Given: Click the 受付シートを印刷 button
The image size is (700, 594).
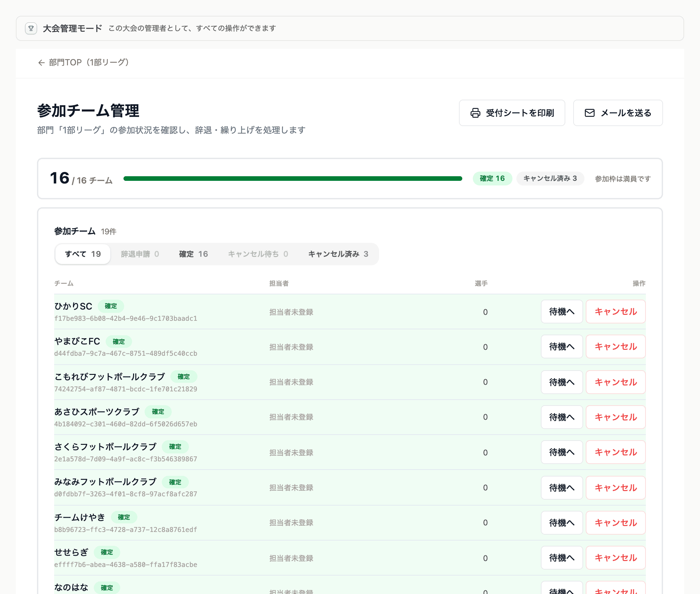Looking at the screenshot, I should point(512,113).
